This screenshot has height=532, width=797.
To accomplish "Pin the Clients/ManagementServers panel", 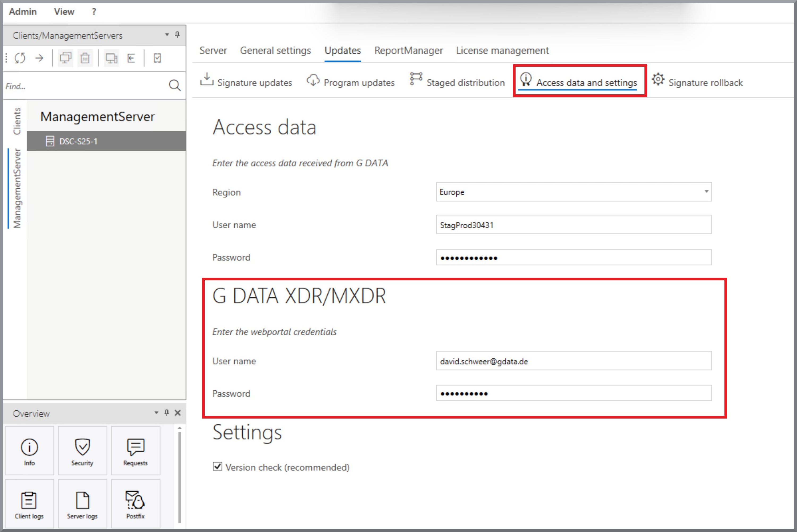I will [x=177, y=35].
